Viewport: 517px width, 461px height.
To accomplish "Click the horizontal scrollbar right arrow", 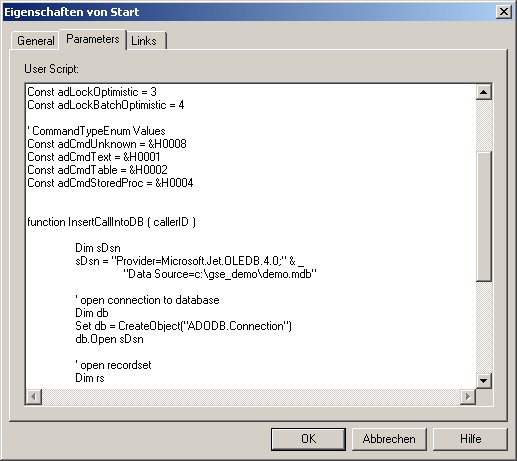I will (468, 397).
